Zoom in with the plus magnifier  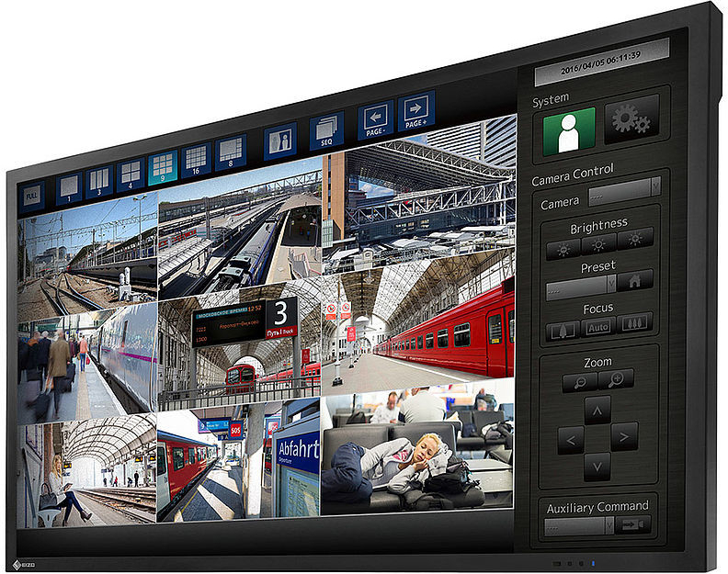[x=616, y=377]
